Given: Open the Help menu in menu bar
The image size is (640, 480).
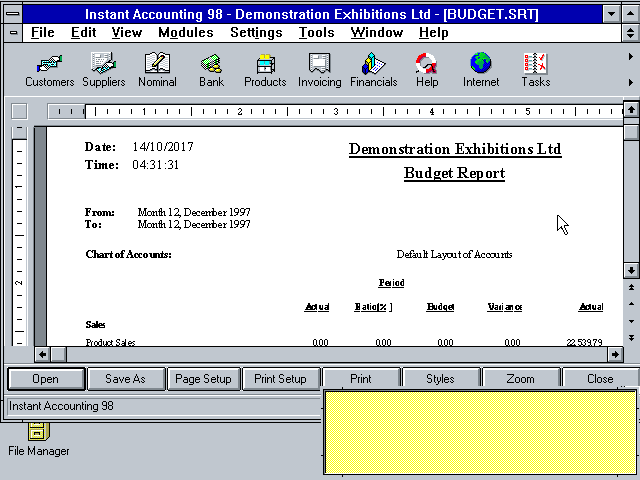Looking at the screenshot, I should pyautogui.click(x=433, y=33).
